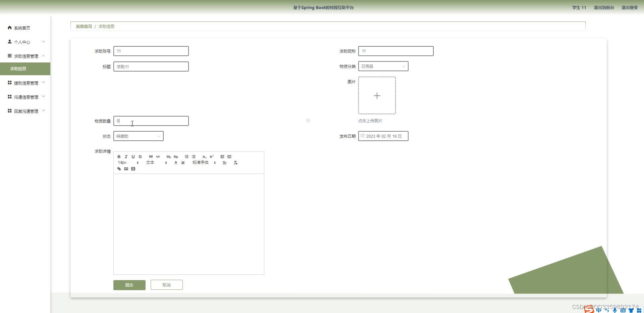644x313 pixels.
Task: Click the 点击上传图片 hint text
Action: 370,121
